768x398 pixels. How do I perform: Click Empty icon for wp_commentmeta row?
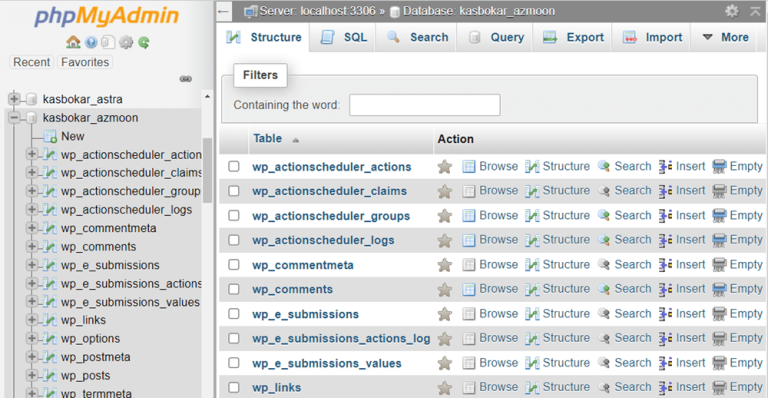click(719, 265)
